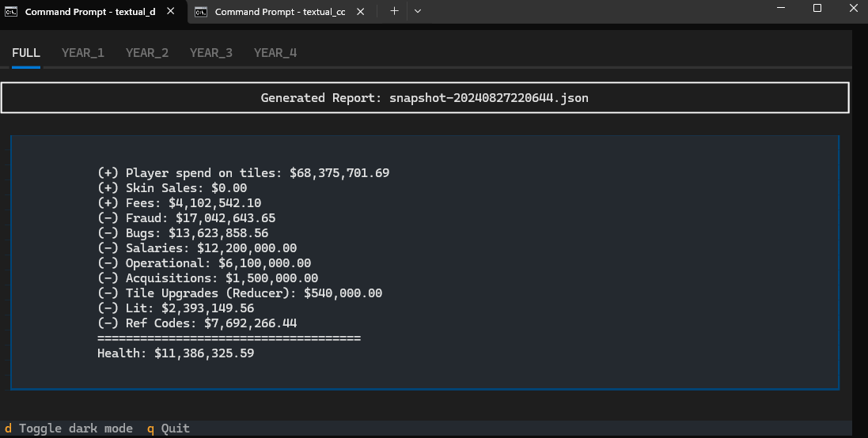
Task: Open the YEAR_2 tab
Action: tap(147, 53)
